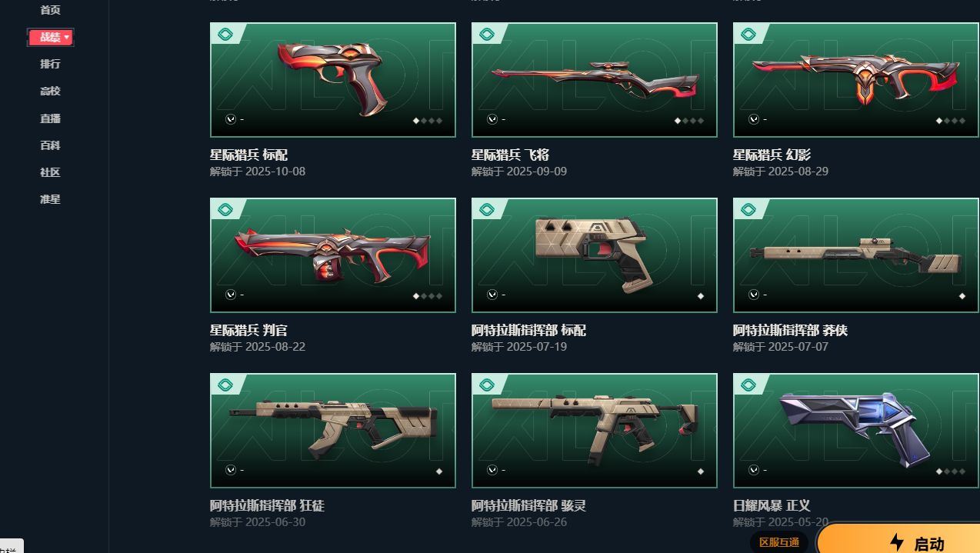The image size is (980, 553).
Task: Select upgrade level diamonds on 日耀风暴 正义
Action: [951, 471]
